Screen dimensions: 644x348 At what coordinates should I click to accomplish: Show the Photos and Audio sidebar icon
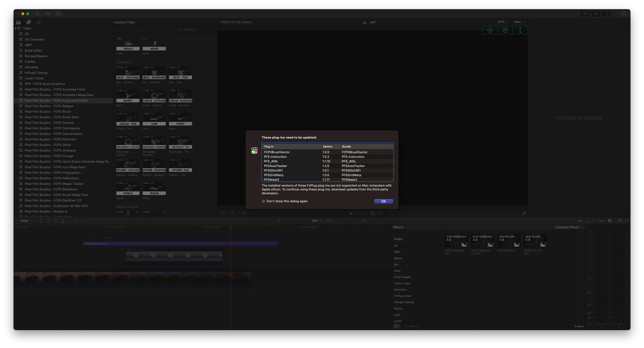(28, 22)
